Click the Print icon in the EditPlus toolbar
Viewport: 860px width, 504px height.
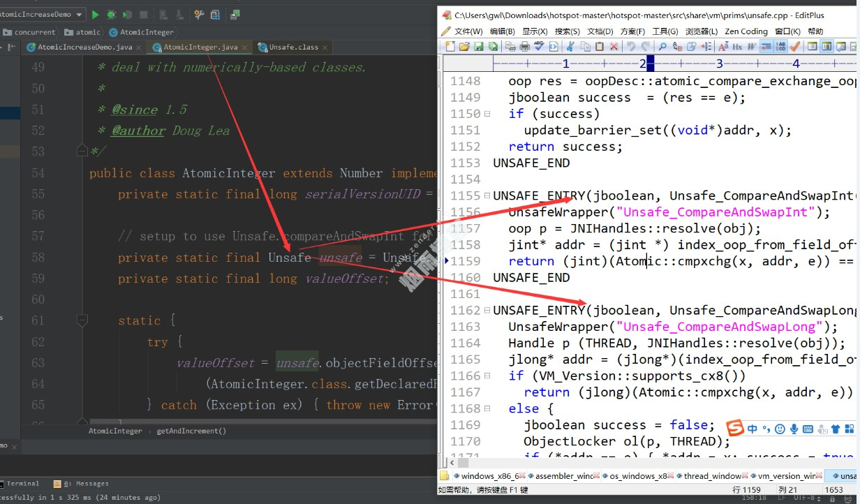pos(525,47)
